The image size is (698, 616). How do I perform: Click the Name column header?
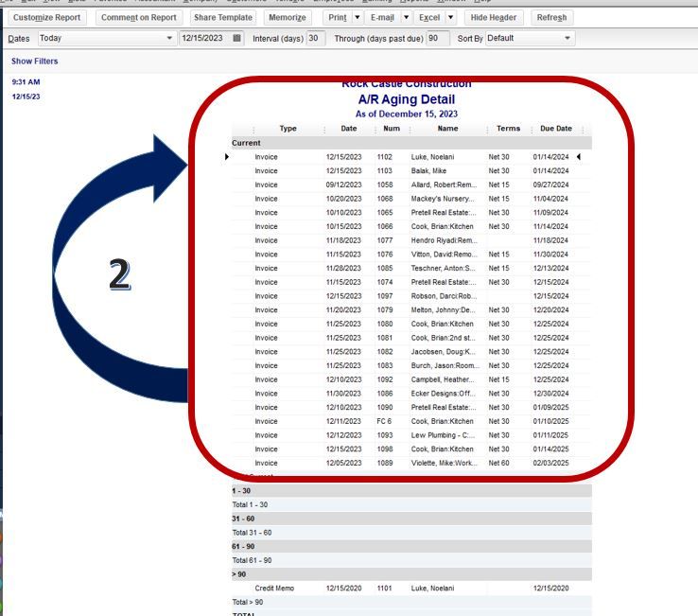pyautogui.click(x=447, y=129)
